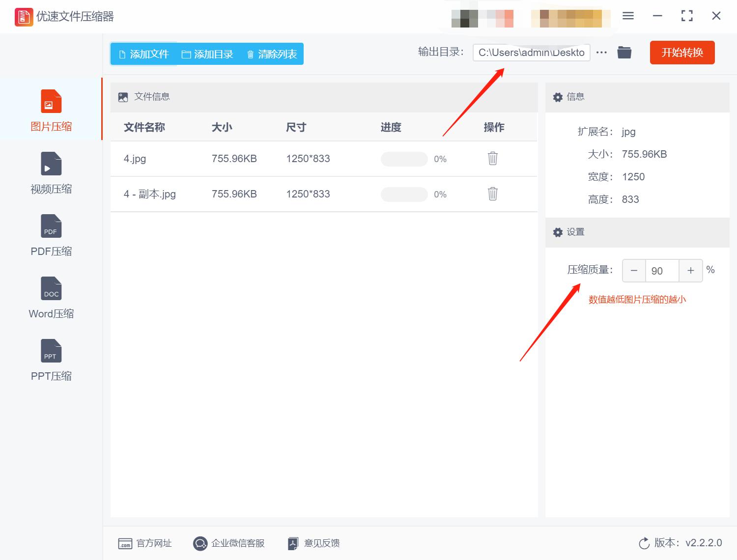Select the 图片压缩 sidebar icon
This screenshot has width=737, height=560.
[51, 102]
